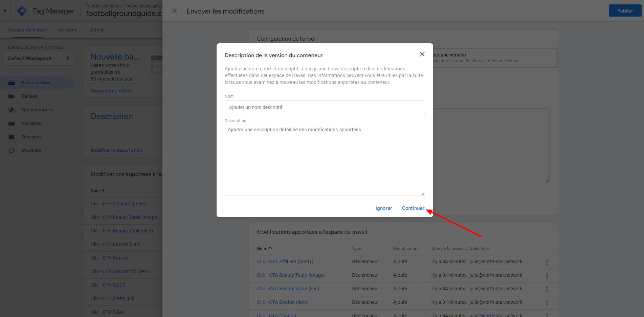Viewport: 644px width, 317px height.
Task: Expand the Default Workspace selector
Action: coord(39,58)
